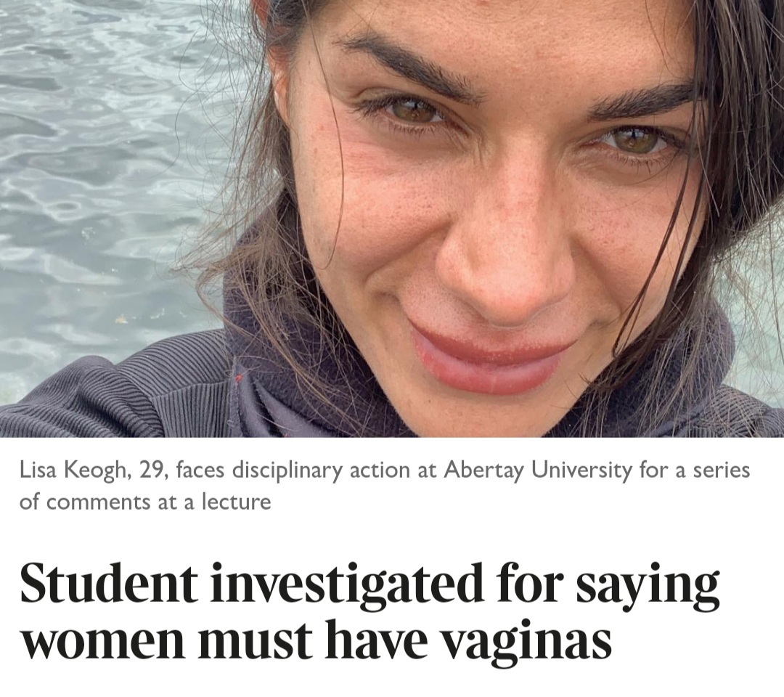Click the words must have in headline
Image resolution: width=784 pixels, height=697 pixels.
tap(312, 640)
